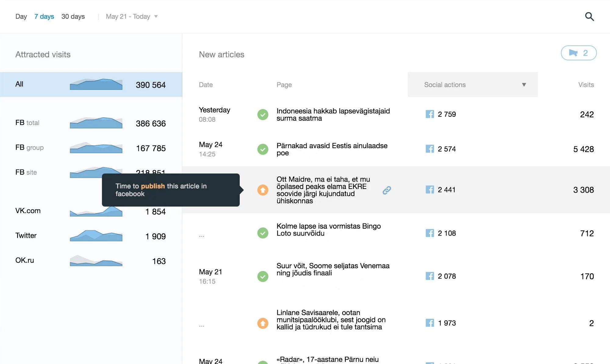Open article Suur võit, Soome seljatas Venemaa
This screenshot has height=364, width=610.
pos(333,269)
